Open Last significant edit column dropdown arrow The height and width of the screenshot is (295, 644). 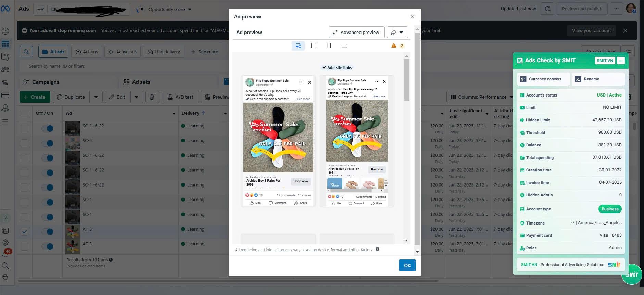click(487, 113)
